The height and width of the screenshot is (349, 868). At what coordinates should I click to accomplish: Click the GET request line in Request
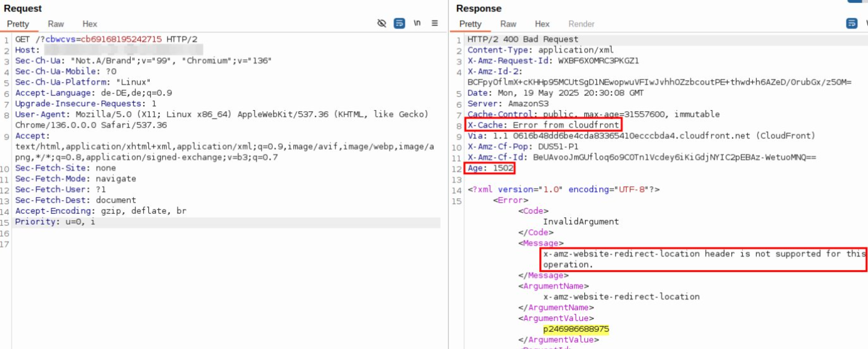(x=106, y=39)
